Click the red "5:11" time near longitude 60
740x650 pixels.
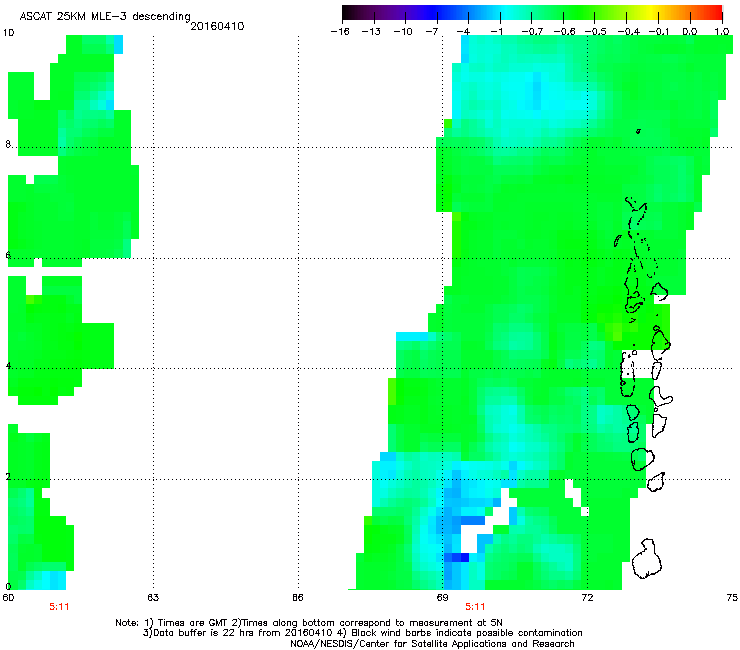tap(59, 607)
